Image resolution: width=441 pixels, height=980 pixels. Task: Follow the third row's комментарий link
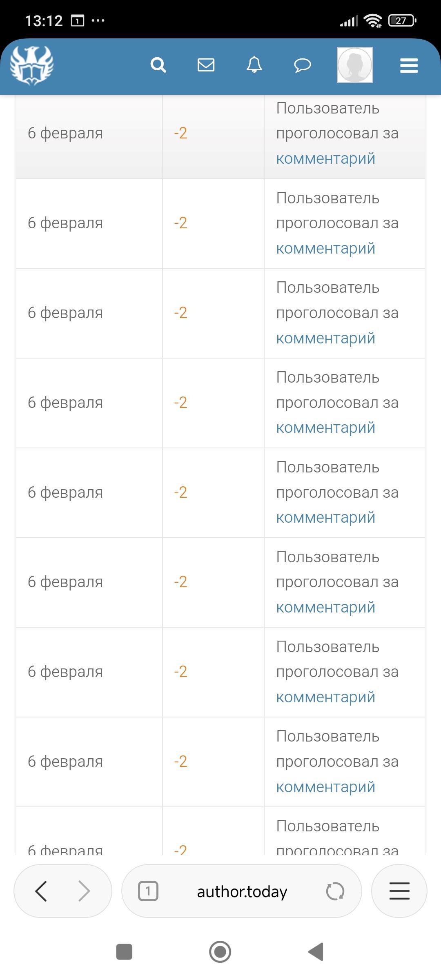click(325, 338)
